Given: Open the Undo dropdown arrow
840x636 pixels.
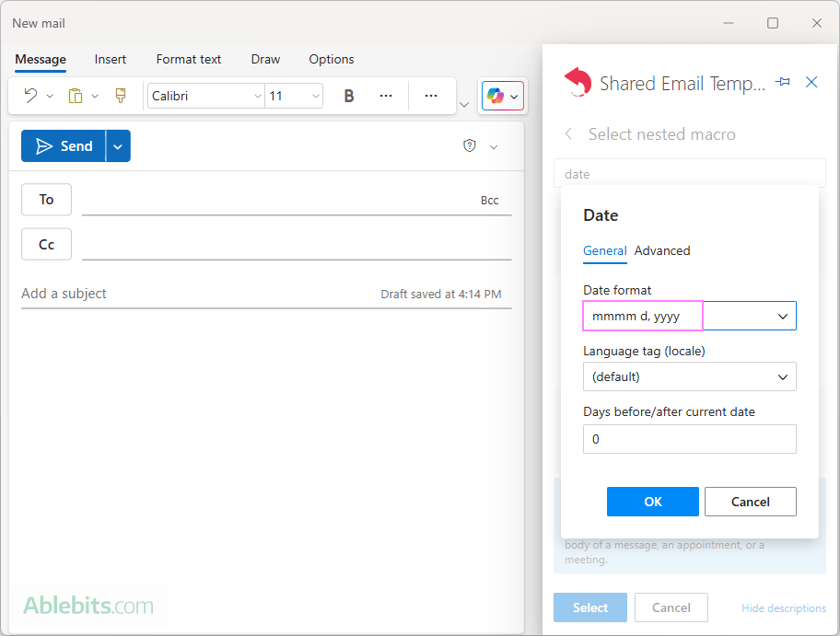Looking at the screenshot, I should click(x=50, y=97).
